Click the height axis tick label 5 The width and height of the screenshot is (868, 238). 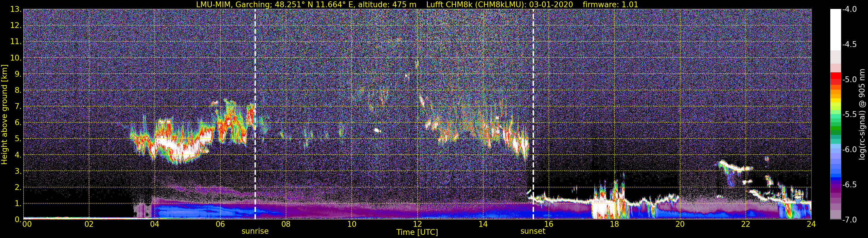(x=18, y=139)
